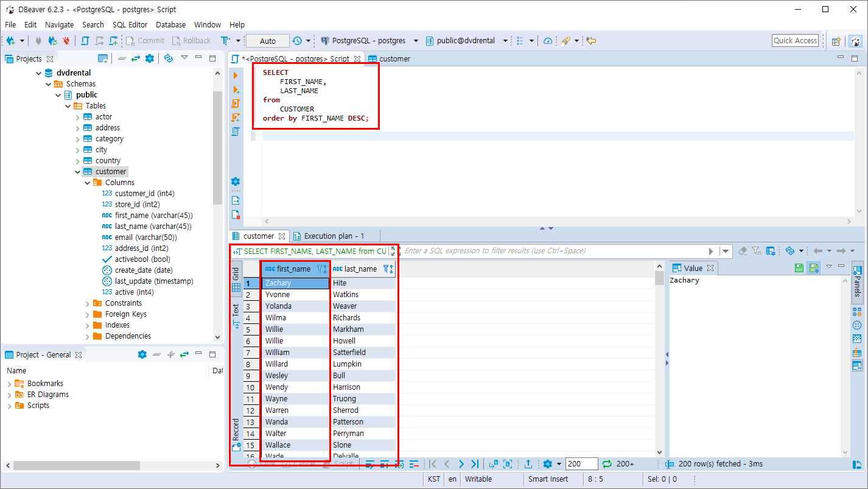The height and width of the screenshot is (489, 868).
Task: Click Execute script icon in editor sidebar
Action: click(236, 104)
